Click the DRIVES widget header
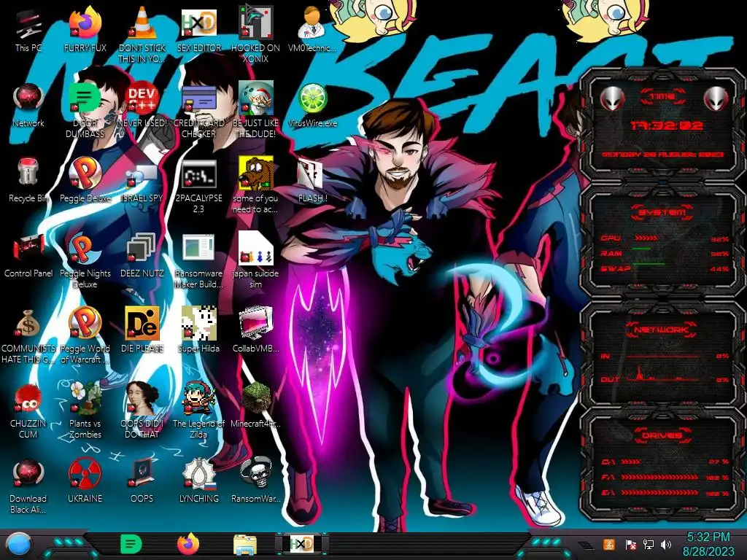Screen dimensions: 747x560 click(x=662, y=435)
